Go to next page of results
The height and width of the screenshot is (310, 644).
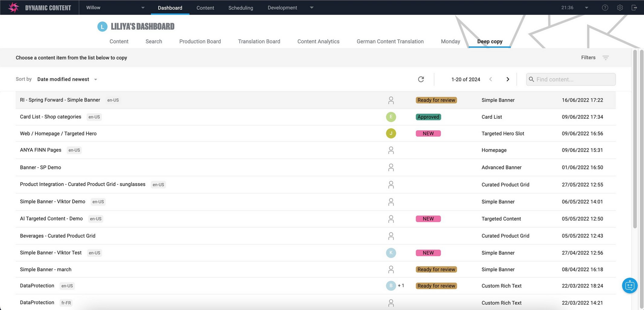[508, 79]
